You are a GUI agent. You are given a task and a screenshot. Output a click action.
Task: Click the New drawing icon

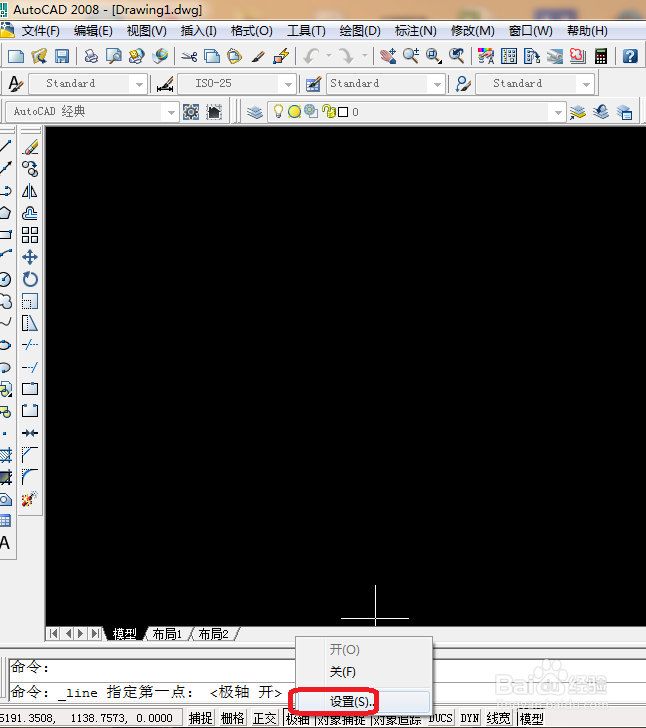16,57
